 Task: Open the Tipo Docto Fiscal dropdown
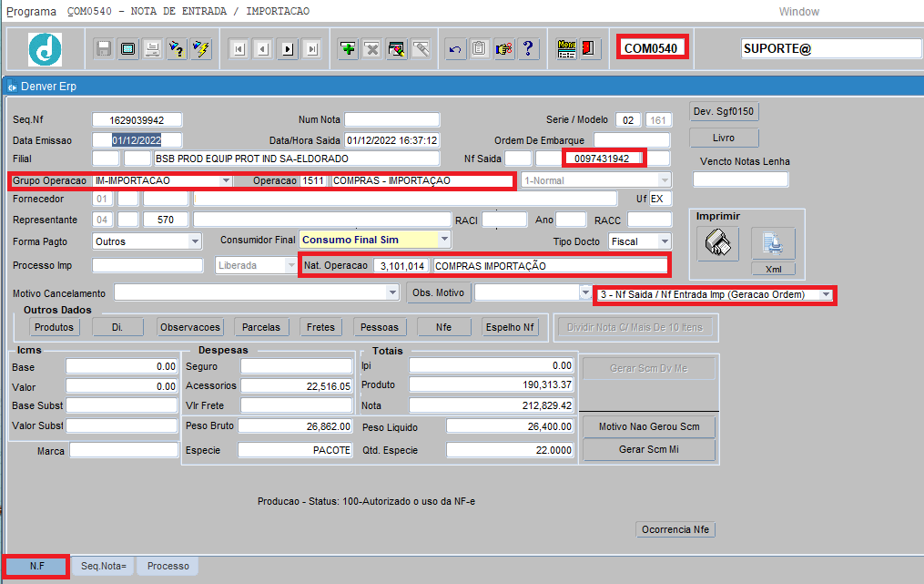pyautogui.click(x=665, y=241)
